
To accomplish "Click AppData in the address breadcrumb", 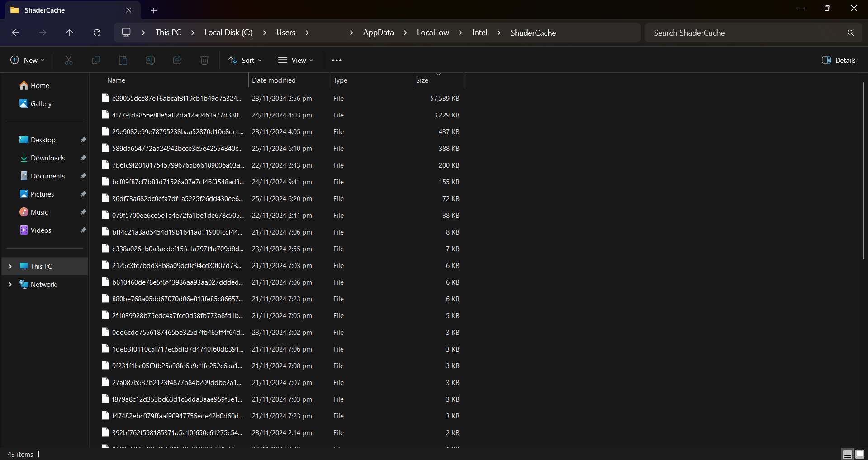I will (x=378, y=33).
